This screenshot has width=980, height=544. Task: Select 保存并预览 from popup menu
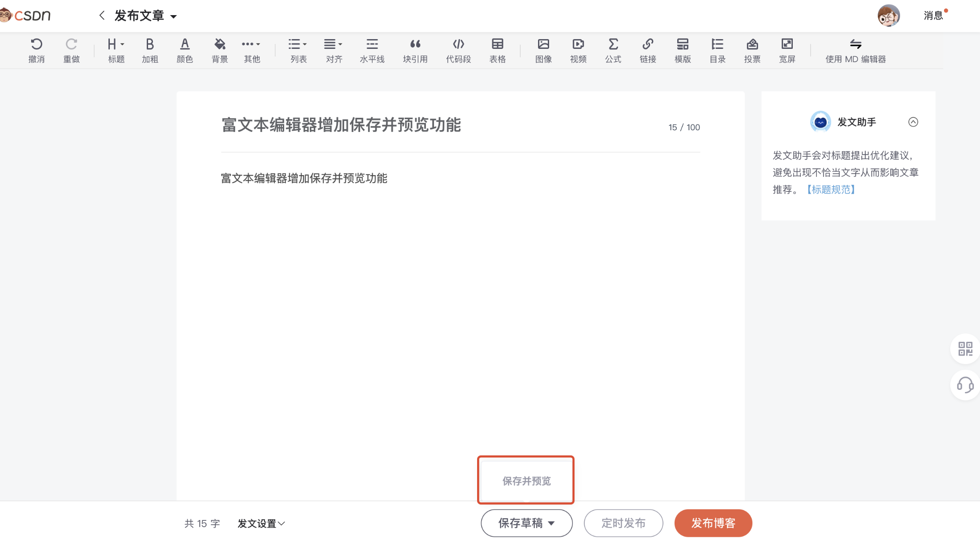pos(526,481)
